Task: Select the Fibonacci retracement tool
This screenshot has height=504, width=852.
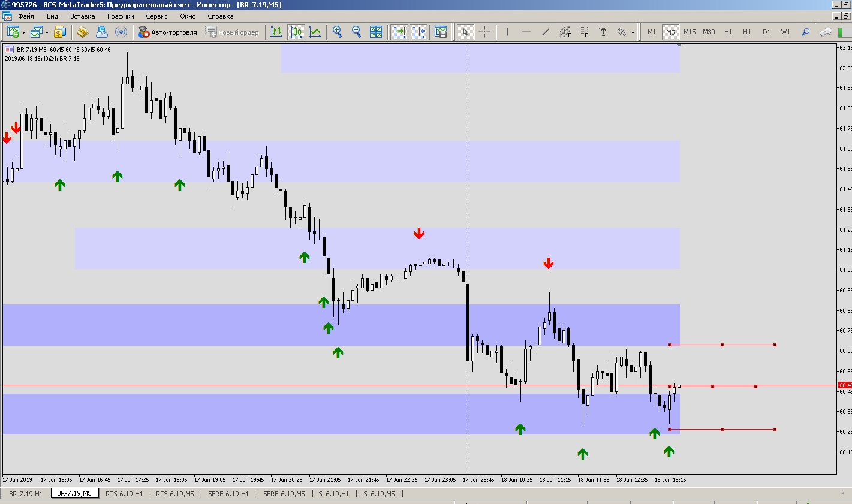Action: point(584,32)
